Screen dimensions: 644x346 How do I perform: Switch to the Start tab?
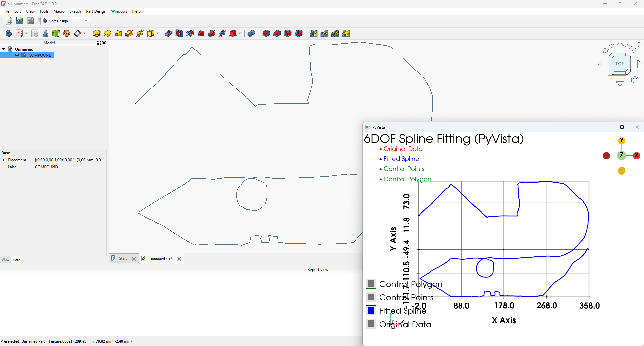[x=123, y=259]
